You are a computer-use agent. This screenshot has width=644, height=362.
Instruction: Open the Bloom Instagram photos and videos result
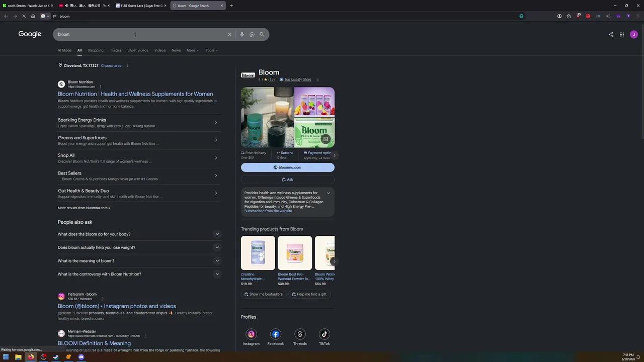117,306
